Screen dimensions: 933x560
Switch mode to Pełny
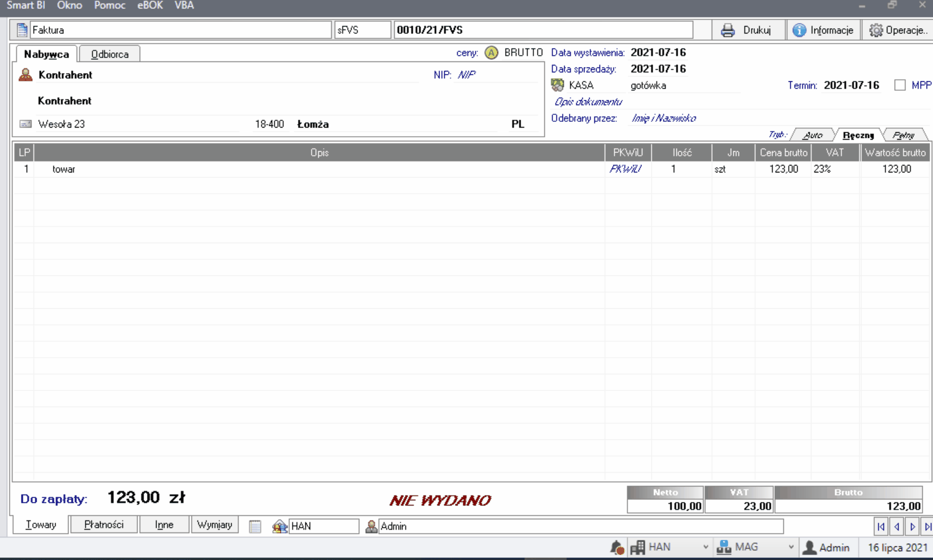[x=903, y=135]
